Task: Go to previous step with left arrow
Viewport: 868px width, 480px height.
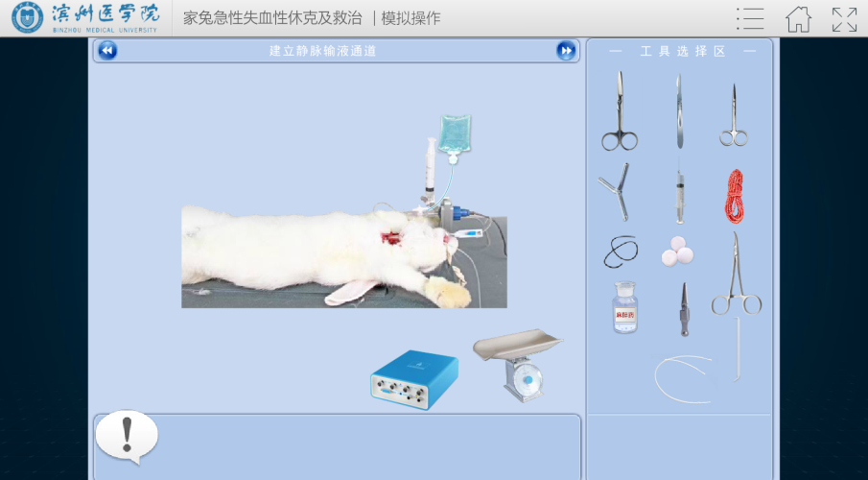Action: tap(107, 51)
